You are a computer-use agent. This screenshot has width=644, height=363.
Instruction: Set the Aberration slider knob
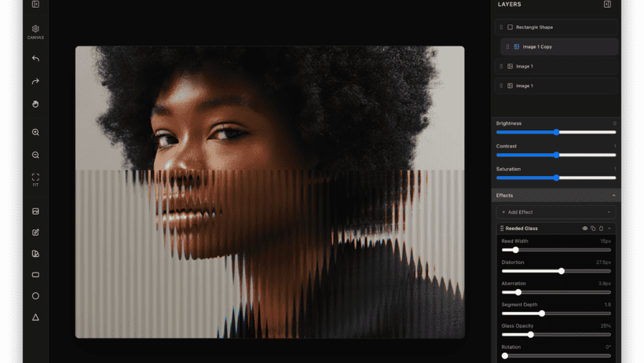[518, 292]
